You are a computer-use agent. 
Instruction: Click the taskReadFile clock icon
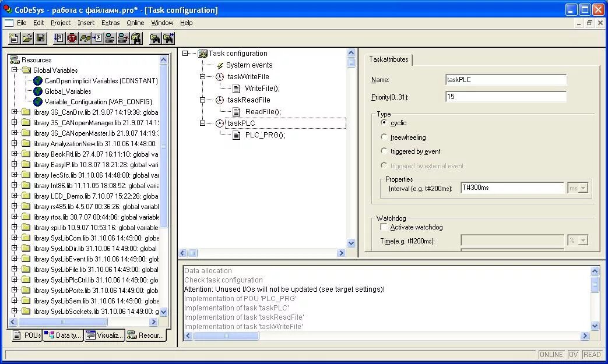[220, 100]
